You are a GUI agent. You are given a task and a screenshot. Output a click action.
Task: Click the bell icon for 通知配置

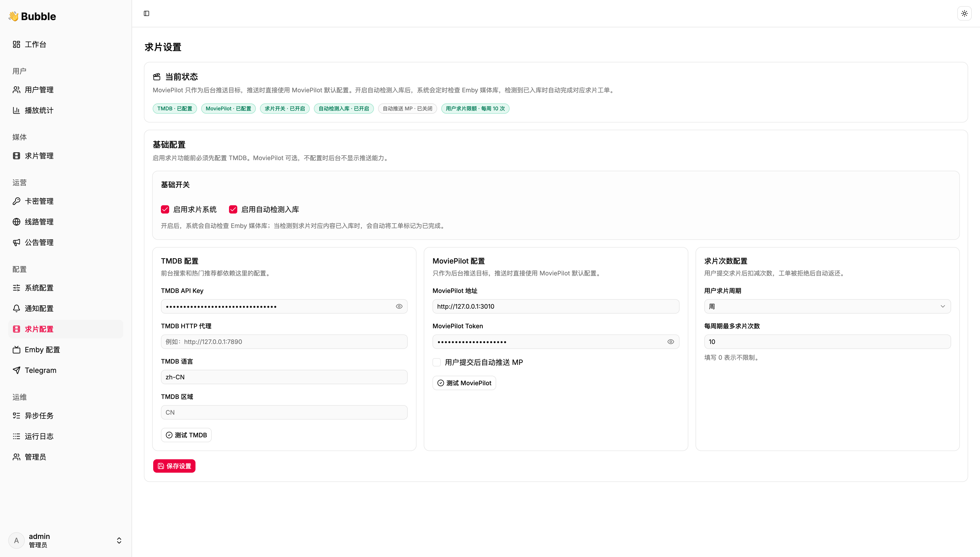click(17, 308)
